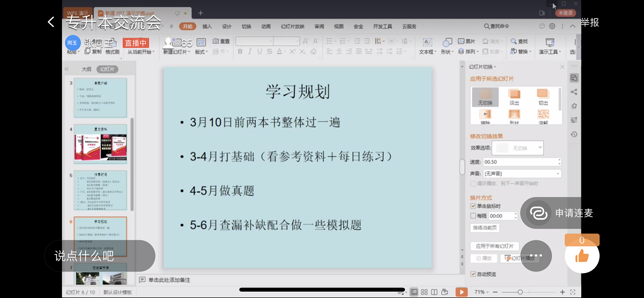Click the 应用于所有幻灯片 button
Screen dimensions: 644x298
pos(494,246)
